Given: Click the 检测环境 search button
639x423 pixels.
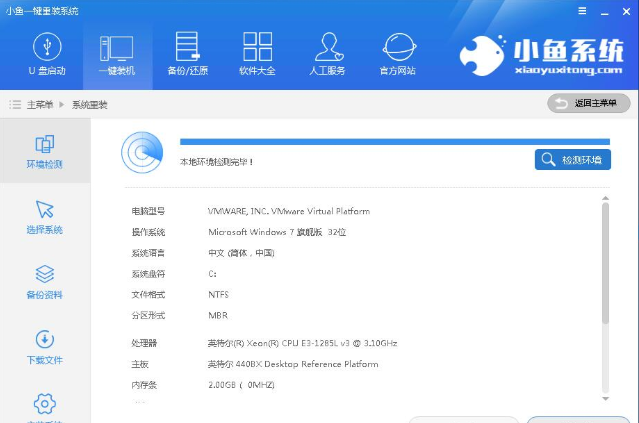Looking at the screenshot, I should [x=573, y=160].
